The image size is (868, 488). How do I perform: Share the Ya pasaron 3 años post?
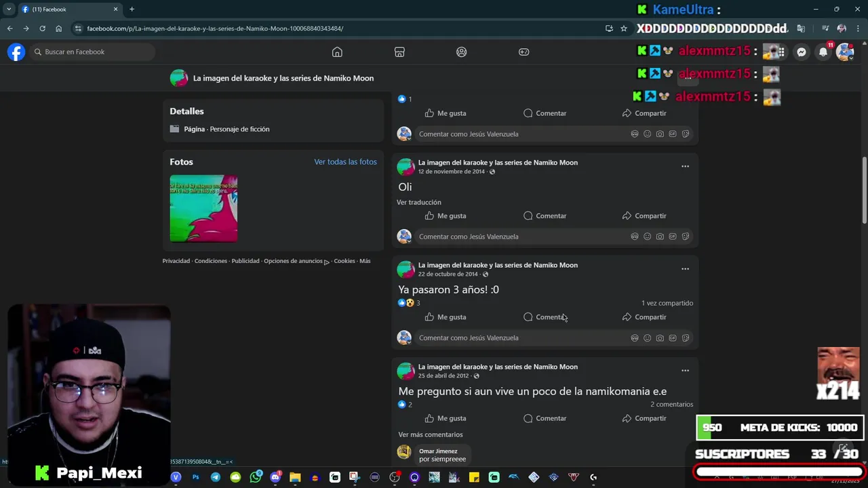(644, 317)
